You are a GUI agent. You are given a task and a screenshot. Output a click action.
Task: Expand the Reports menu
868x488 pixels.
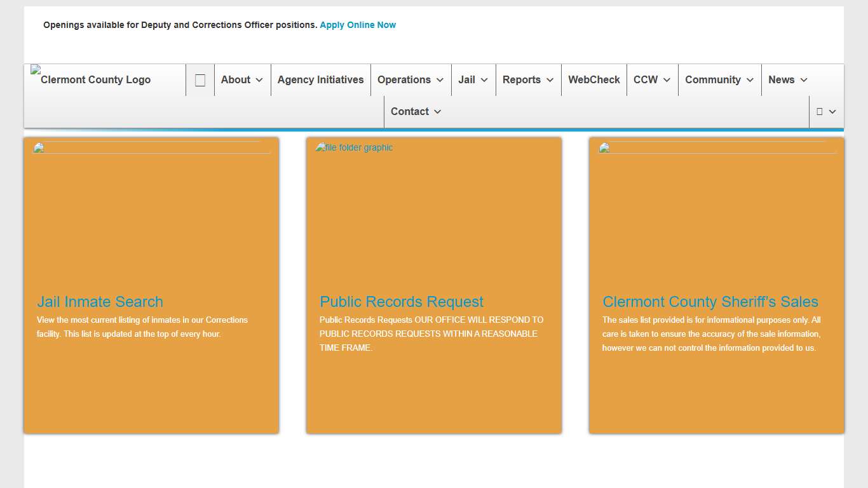pyautogui.click(x=528, y=80)
